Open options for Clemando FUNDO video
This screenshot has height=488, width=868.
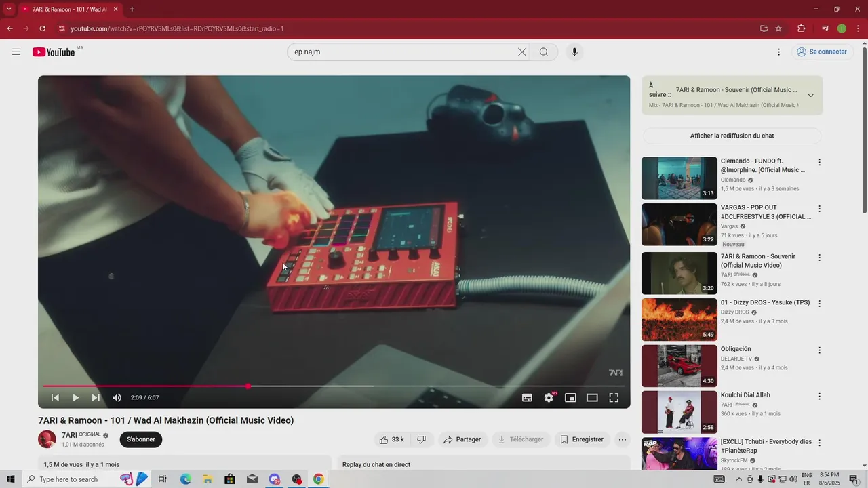pyautogui.click(x=819, y=163)
